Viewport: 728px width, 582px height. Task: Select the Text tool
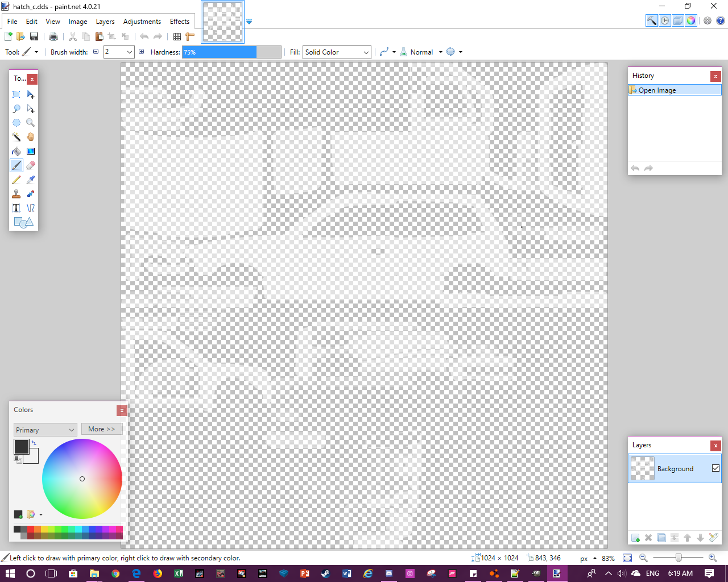pos(16,208)
